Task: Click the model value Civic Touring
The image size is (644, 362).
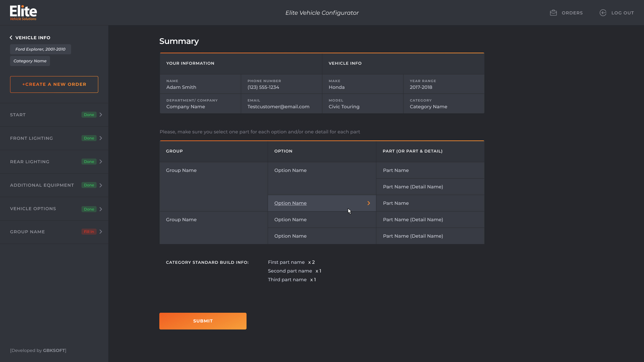Action: pyautogui.click(x=344, y=107)
